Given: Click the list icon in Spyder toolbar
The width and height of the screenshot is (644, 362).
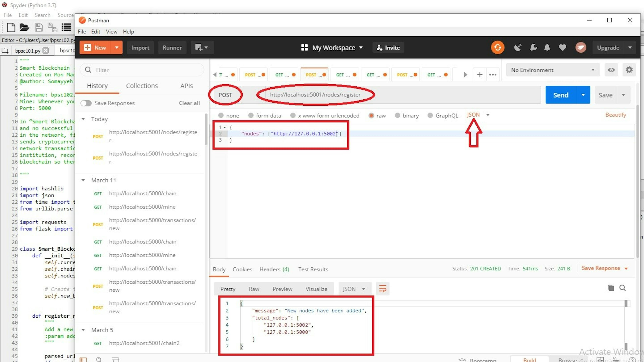Looking at the screenshot, I should click(67, 27).
